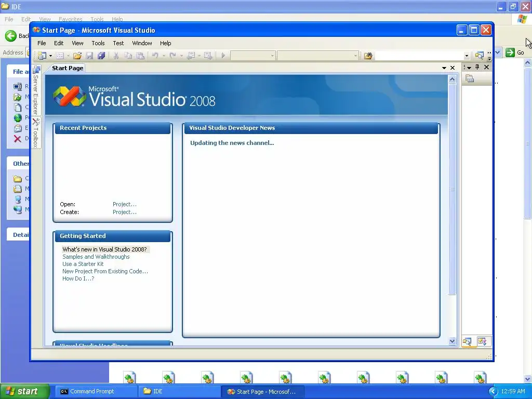Click the Start Page vertical scrollbar thumb
This screenshot has height=399, width=532.
click(x=452, y=189)
